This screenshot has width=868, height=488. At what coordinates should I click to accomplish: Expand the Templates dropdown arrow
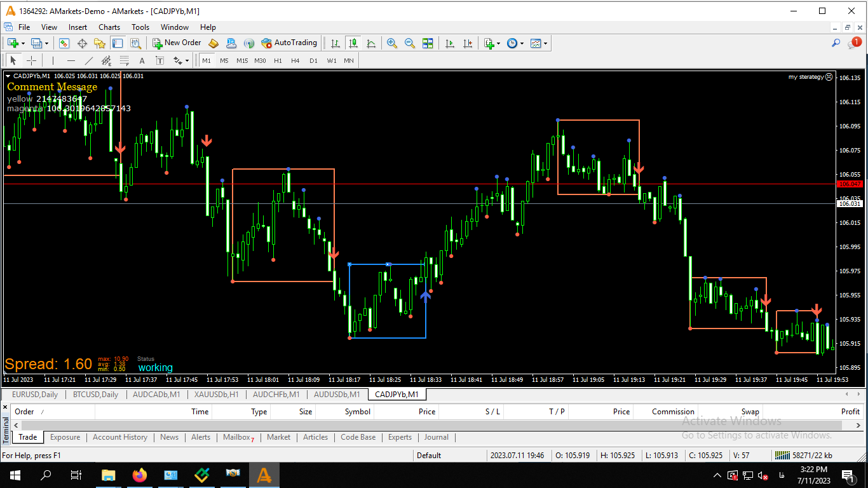(546, 43)
